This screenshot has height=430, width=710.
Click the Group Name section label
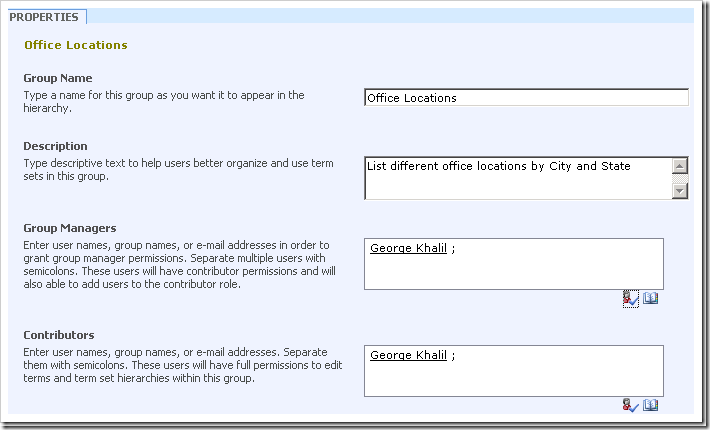pos(58,78)
